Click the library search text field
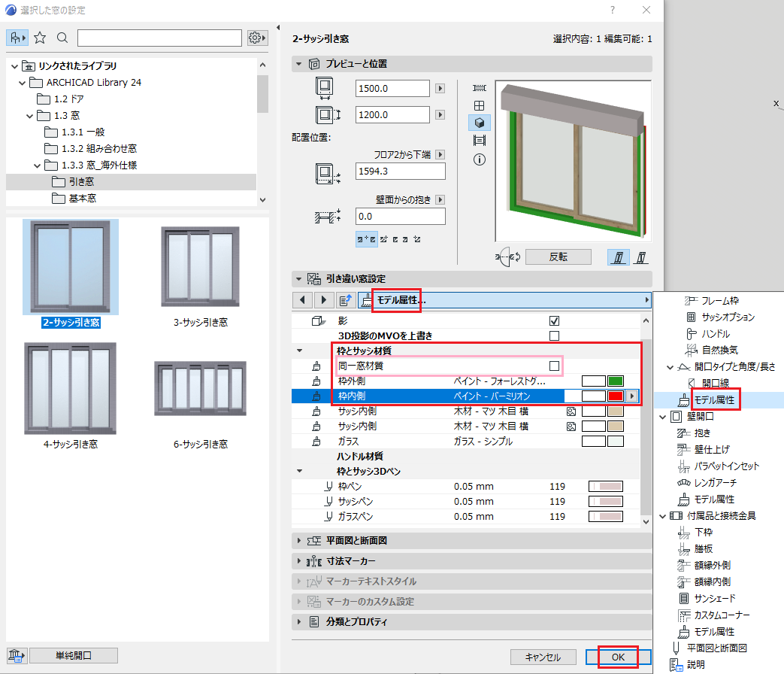 point(159,38)
